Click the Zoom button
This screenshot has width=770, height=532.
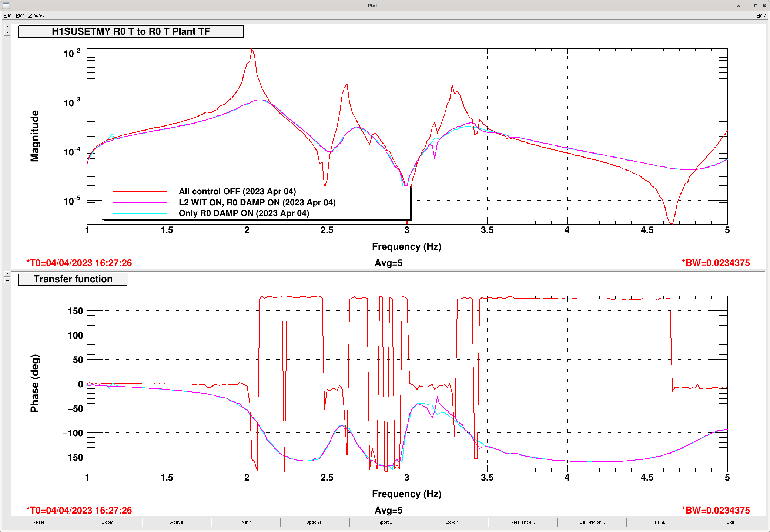107,522
